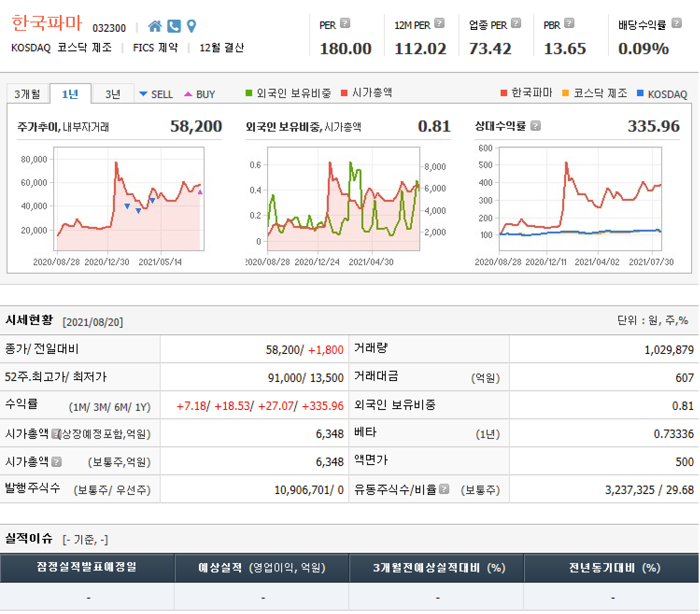Click red 한국파마 legend swatch
Image resolution: width=700 pixels, height=614 pixels.
pos(503,93)
